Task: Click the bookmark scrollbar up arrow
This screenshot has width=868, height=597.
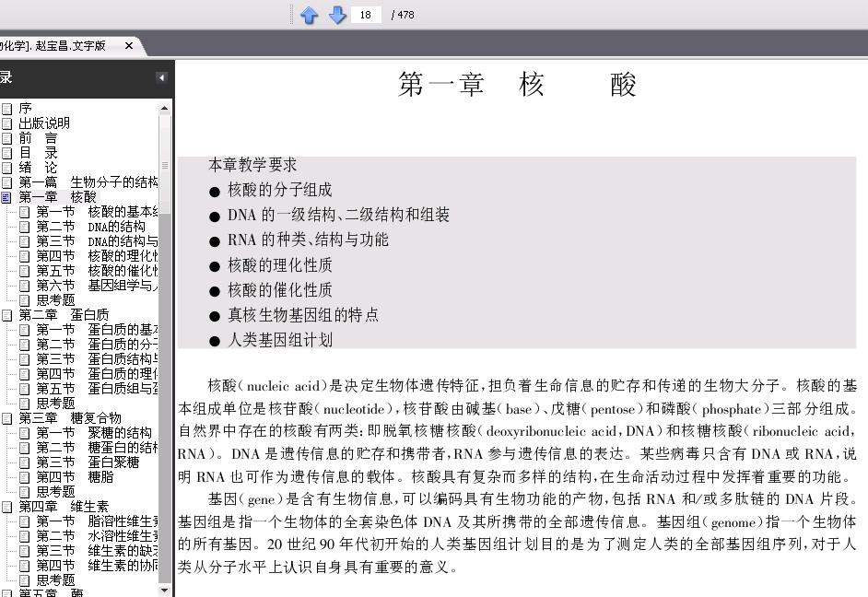Action: coord(164,109)
